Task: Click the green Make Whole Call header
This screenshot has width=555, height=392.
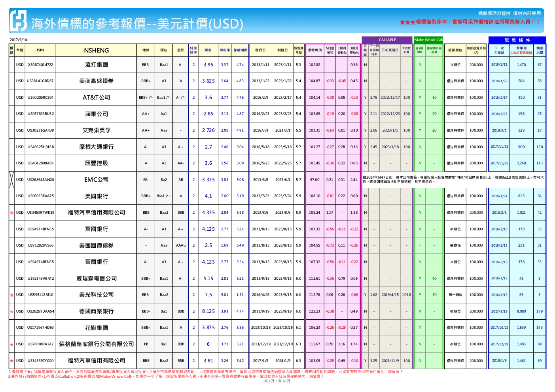Action: click(428, 40)
